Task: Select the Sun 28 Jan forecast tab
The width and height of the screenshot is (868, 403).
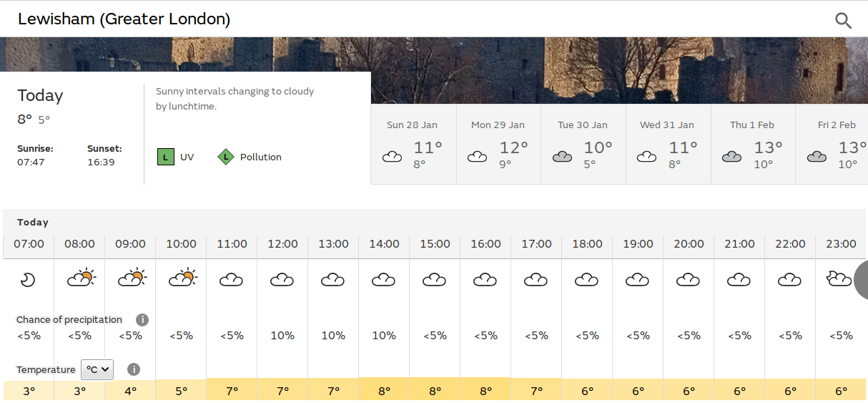Action: point(413,145)
